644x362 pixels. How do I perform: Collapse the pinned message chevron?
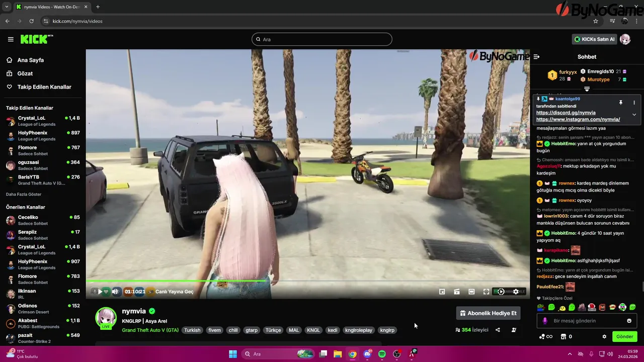(x=634, y=115)
